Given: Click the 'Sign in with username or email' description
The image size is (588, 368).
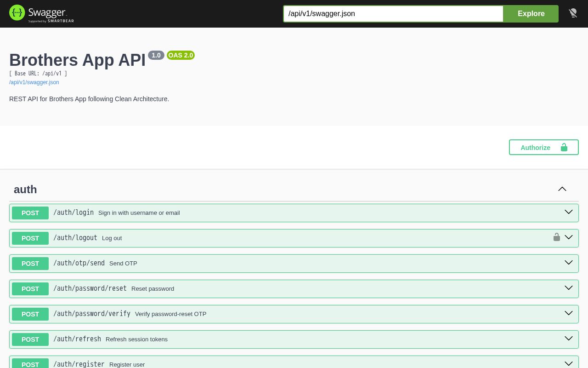Looking at the screenshot, I should [x=139, y=213].
